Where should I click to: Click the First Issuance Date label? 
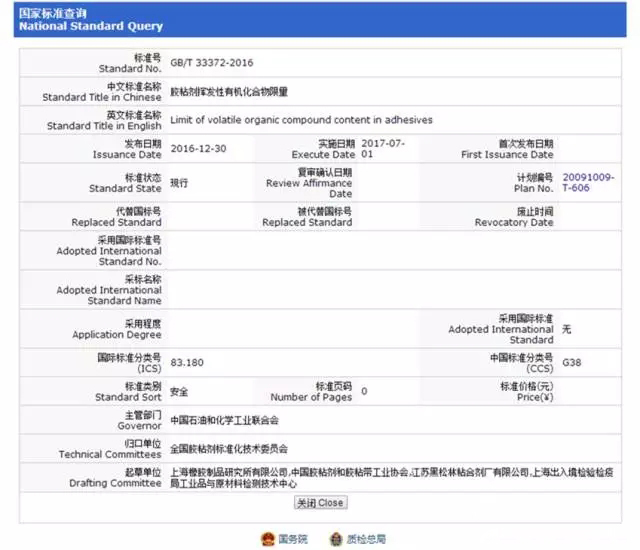tap(507, 149)
